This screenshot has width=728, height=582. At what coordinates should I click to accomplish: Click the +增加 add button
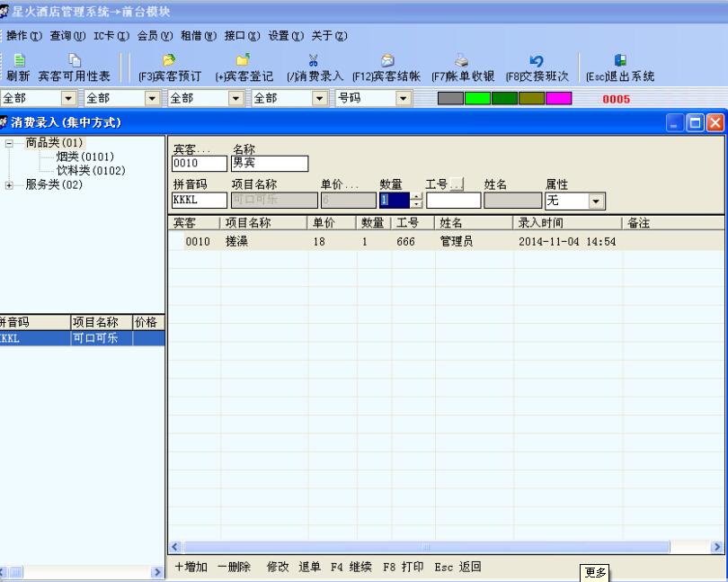(191, 567)
